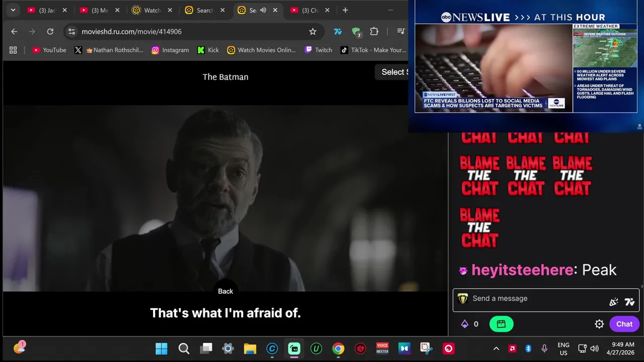Open green IObit Uninstaller taskbar icon
Screen dimensions: 644x362
click(x=316, y=348)
